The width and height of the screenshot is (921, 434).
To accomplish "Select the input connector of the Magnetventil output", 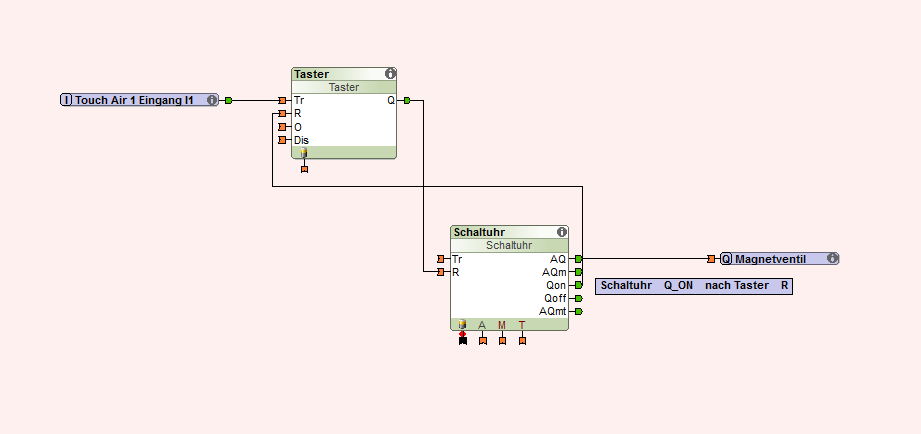I will pyautogui.click(x=711, y=259).
